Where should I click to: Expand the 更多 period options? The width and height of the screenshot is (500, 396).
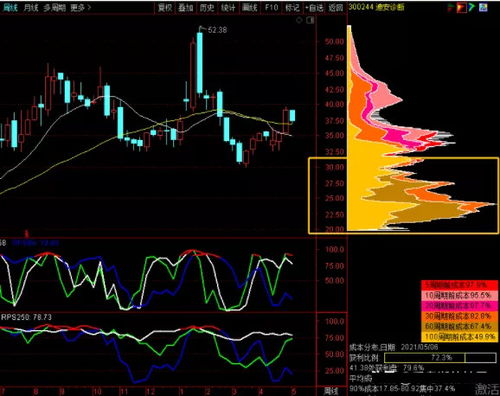tap(81, 8)
